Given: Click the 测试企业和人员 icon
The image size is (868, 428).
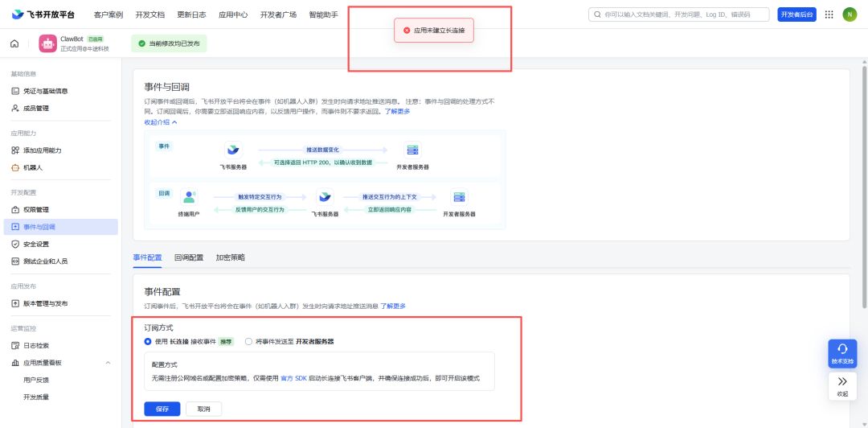Looking at the screenshot, I should [x=15, y=261].
